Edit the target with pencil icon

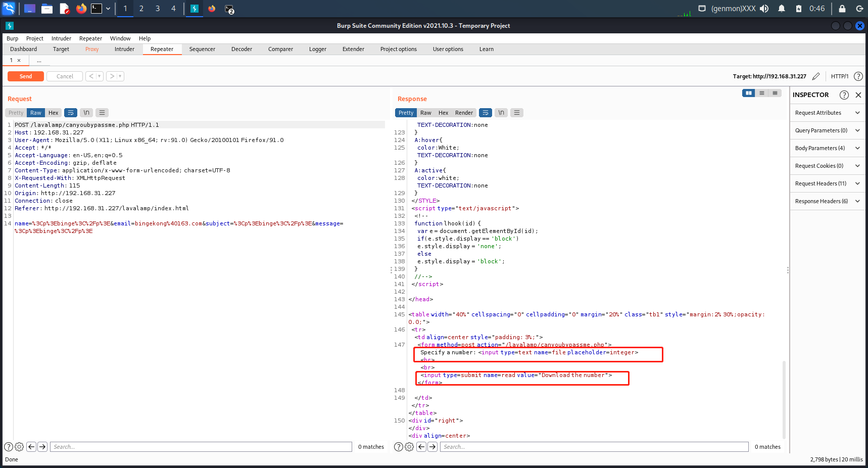tap(816, 76)
